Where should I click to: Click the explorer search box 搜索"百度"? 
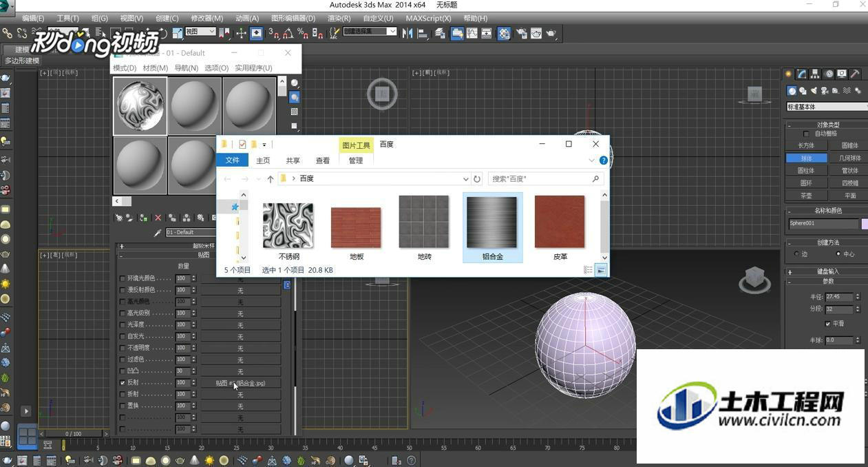tap(547, 178)
